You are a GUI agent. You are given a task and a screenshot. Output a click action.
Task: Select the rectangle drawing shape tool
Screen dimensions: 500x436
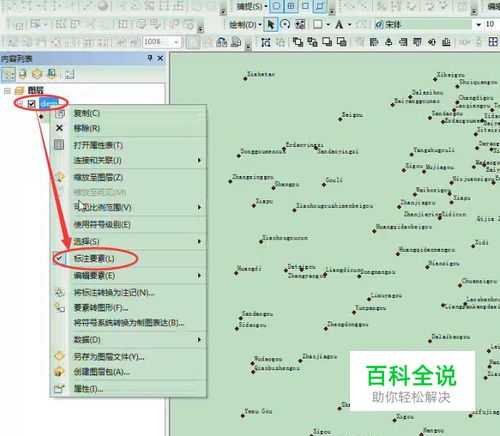click(x=318, y=24)
